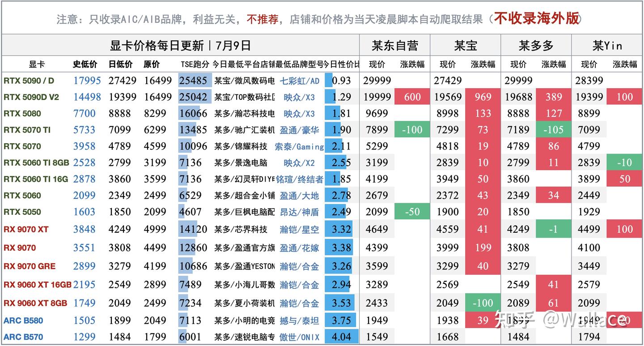The width and height of the screenshot is (644, 346).
Task: Select the RX 9070 GRE row label
Action: coord(30,266)
